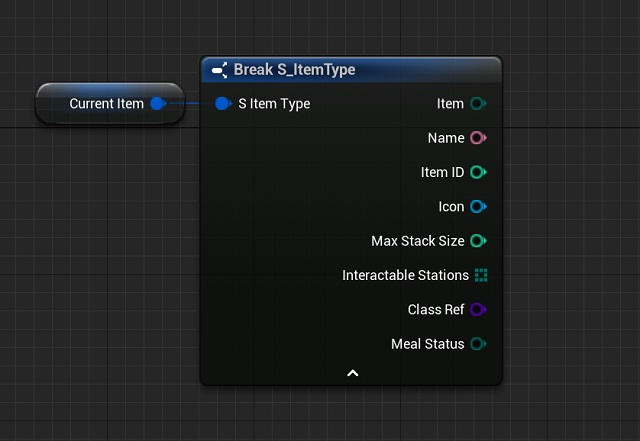
Task: Click the struct icon in the node header
Action: [220, 70]
